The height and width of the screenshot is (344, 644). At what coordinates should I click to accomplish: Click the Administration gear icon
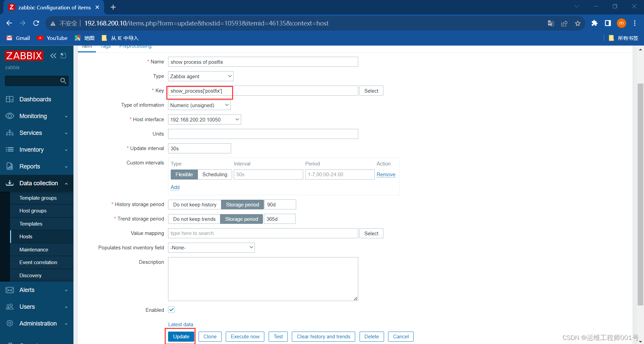coord(10,324)
